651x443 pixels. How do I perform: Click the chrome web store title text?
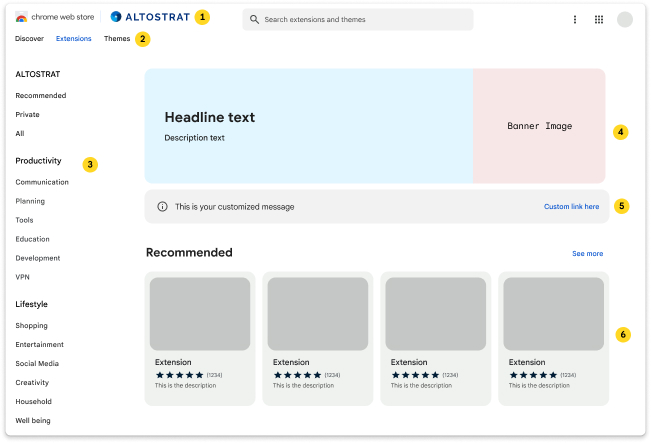(x=63, y=17)
